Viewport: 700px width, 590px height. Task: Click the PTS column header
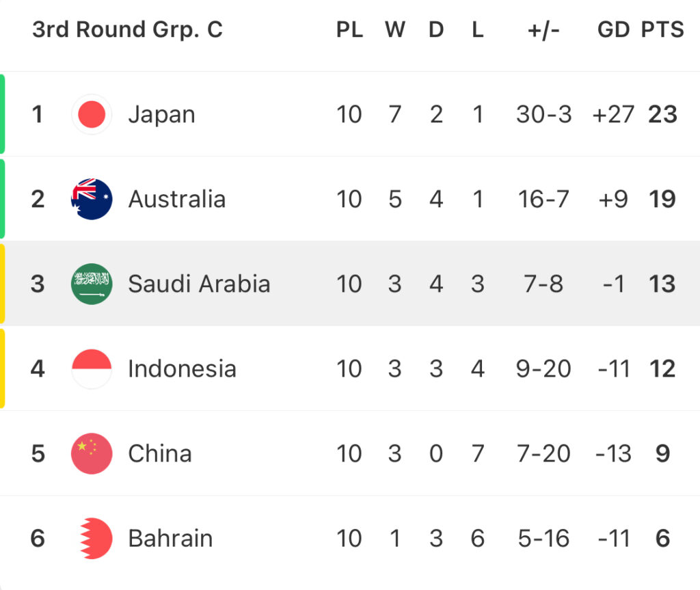point(662,30)
